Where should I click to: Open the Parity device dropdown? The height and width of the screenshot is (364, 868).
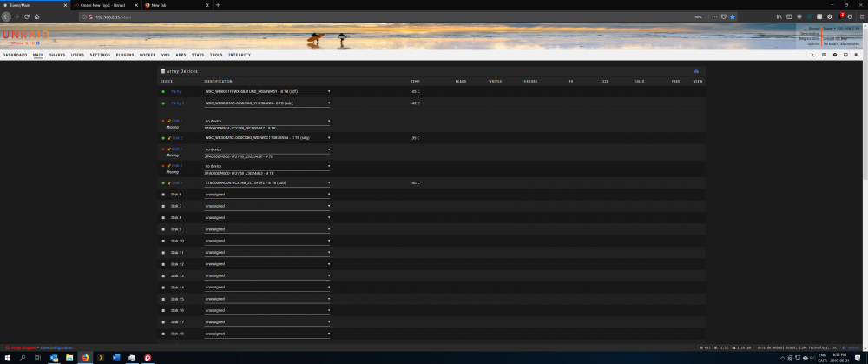point(267,91)
